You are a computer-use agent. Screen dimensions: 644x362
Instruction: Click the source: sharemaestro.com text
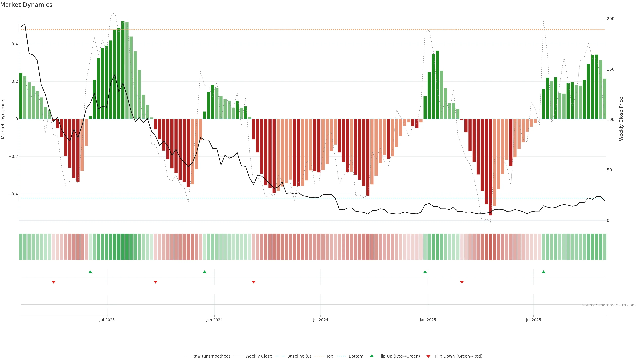click(x=609, y=305)
